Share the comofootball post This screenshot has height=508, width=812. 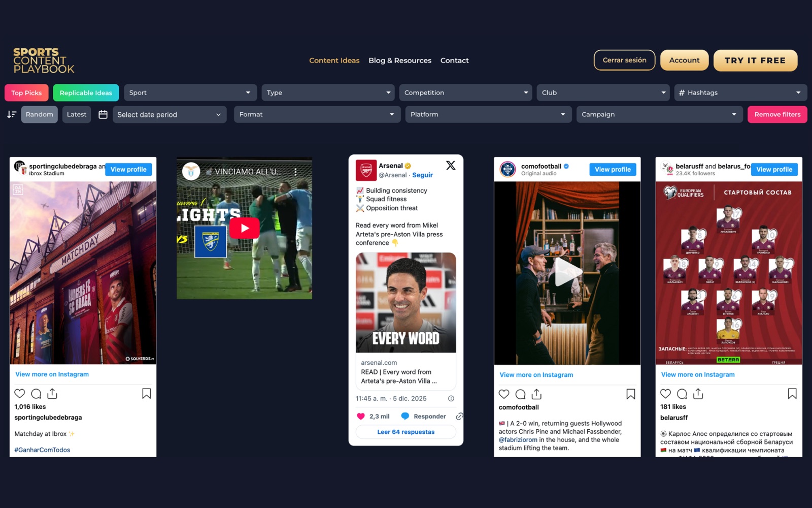pyautogui.click(x=536, y=394)
